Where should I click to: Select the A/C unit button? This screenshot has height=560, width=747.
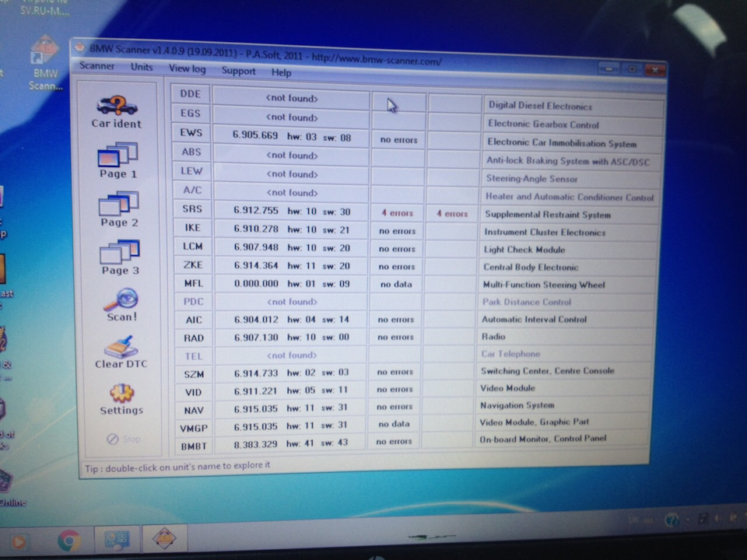click(192, 190)
